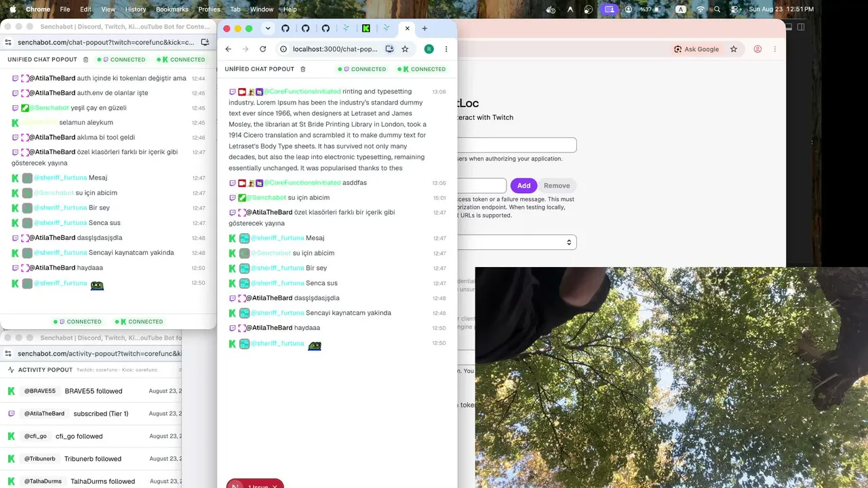Click the @AtilaTheBard subscribed (Tier 1) row

click(91, 413)
